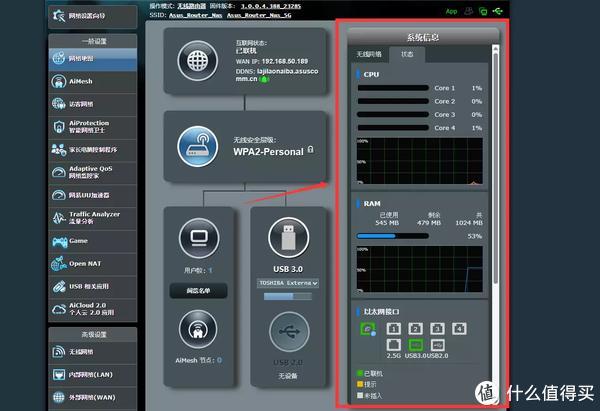Click the 545 MB used RAM value

click(387, 223)
